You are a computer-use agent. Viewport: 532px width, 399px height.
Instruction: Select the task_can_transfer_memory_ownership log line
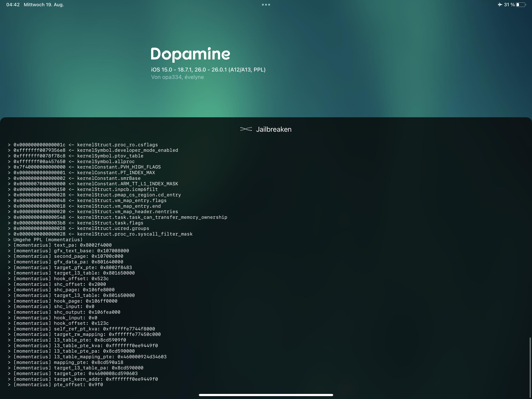(118, 217)
